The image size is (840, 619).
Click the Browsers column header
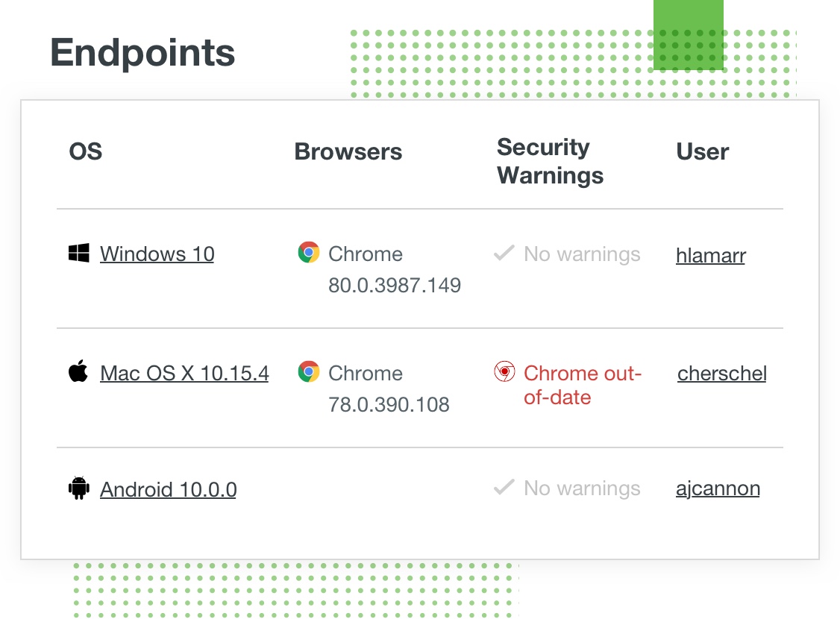pyautogui.click(x=348, y=152)
